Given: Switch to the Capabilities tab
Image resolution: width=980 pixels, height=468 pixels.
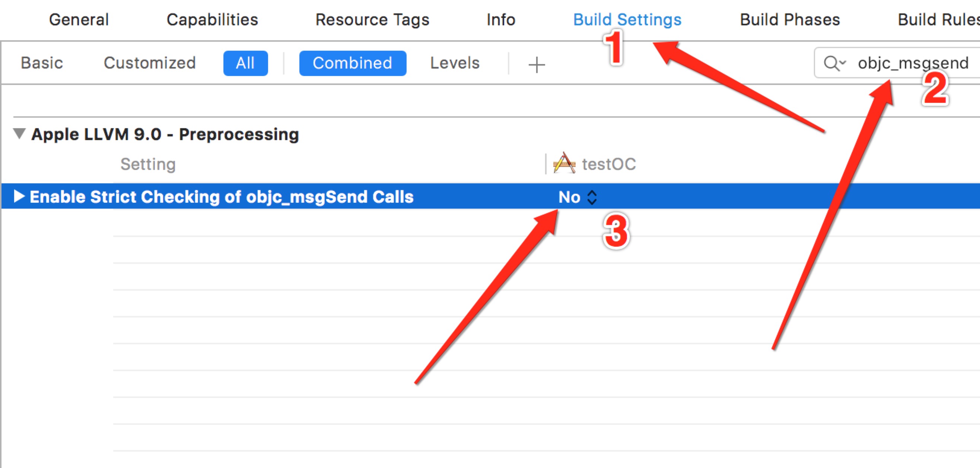Looking at the screenshot, I should [x=212, y=20].
